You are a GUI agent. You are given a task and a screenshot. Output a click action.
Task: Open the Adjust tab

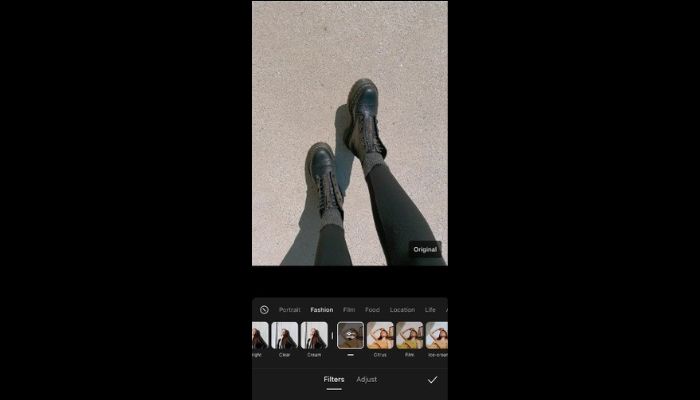(367, 379)
